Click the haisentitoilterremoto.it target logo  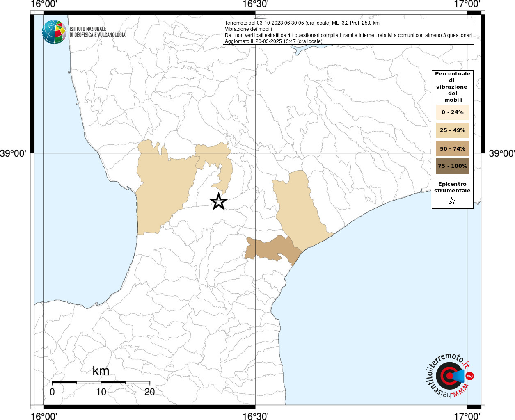(x=449, y=376)
